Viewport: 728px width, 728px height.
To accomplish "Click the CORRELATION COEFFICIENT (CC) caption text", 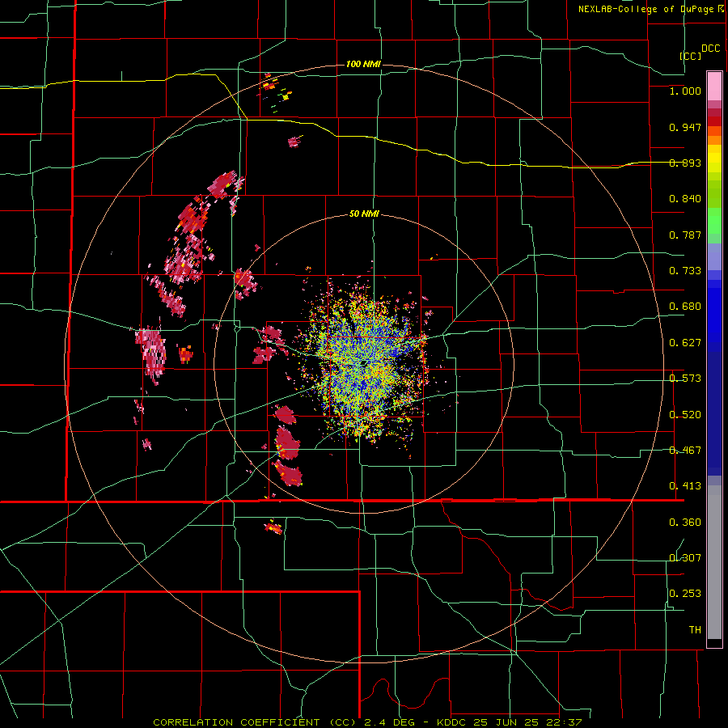I will tap(256, 722).
